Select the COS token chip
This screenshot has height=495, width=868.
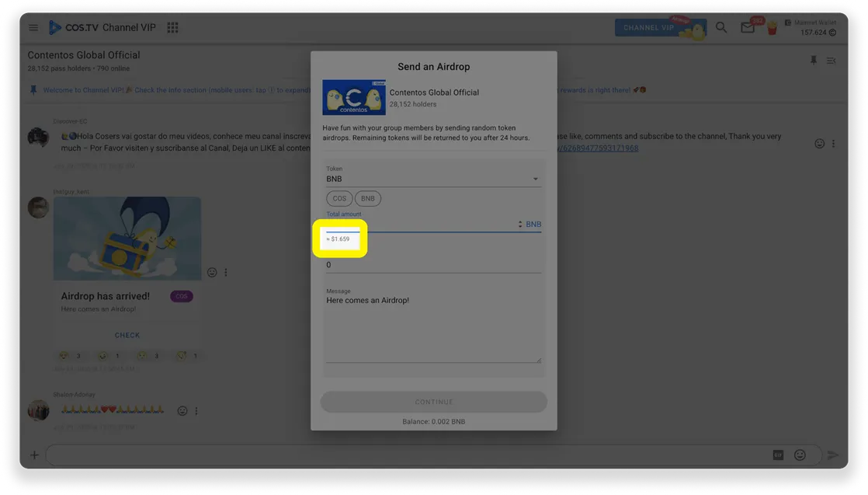pos(339,198)
